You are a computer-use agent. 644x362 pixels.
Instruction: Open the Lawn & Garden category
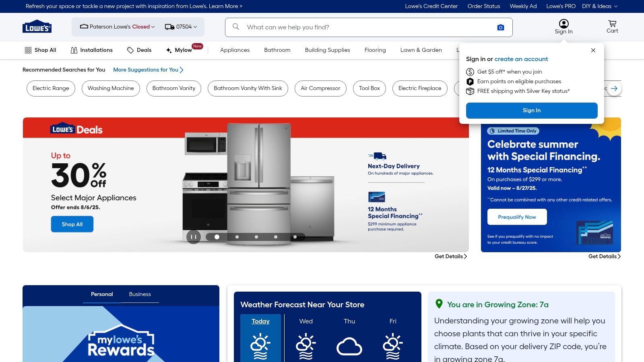tap(421, 50)
